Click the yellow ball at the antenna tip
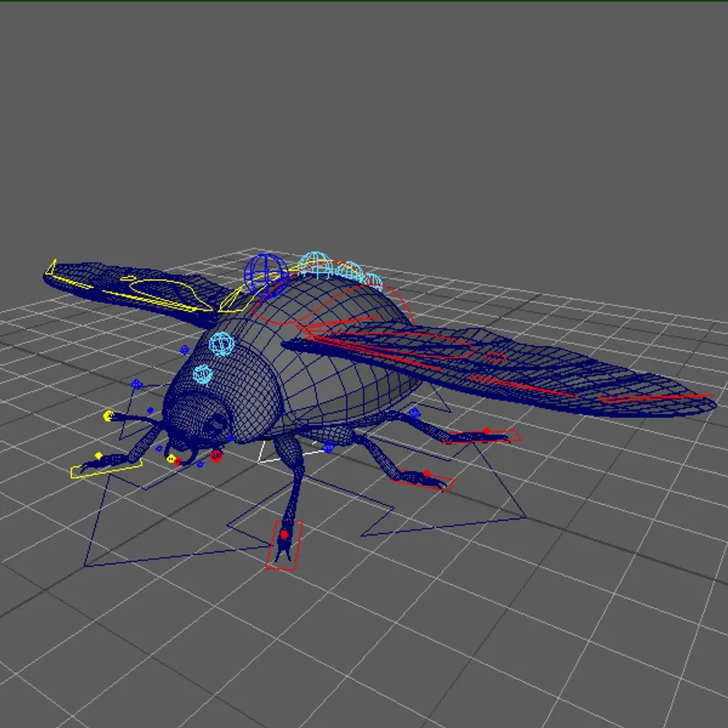This screenshot has width=728, height=728. [109, 415]
